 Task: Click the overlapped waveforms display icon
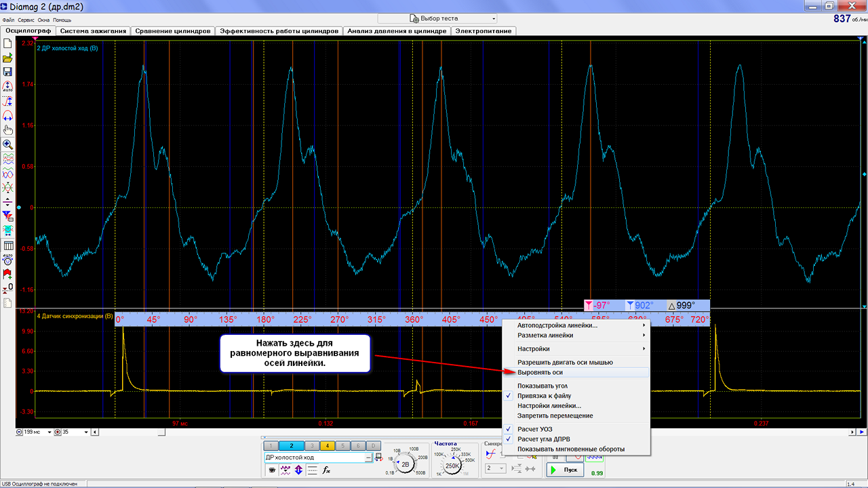click(x=7, y=173)
